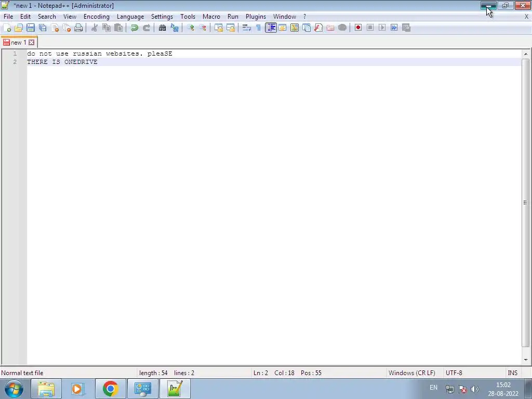This screenshot has width=532, height=399.
Task: Click the Save All toolbar icon
Action: (43, 28)
